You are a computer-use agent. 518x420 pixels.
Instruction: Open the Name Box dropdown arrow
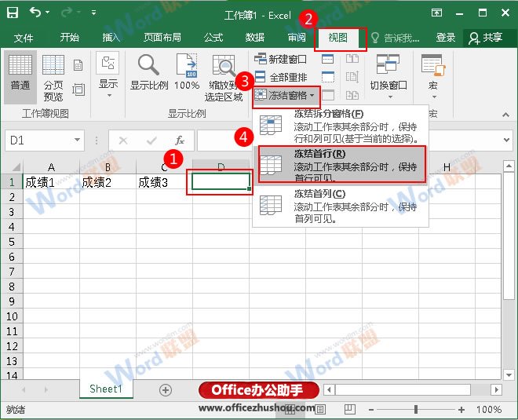77,140
